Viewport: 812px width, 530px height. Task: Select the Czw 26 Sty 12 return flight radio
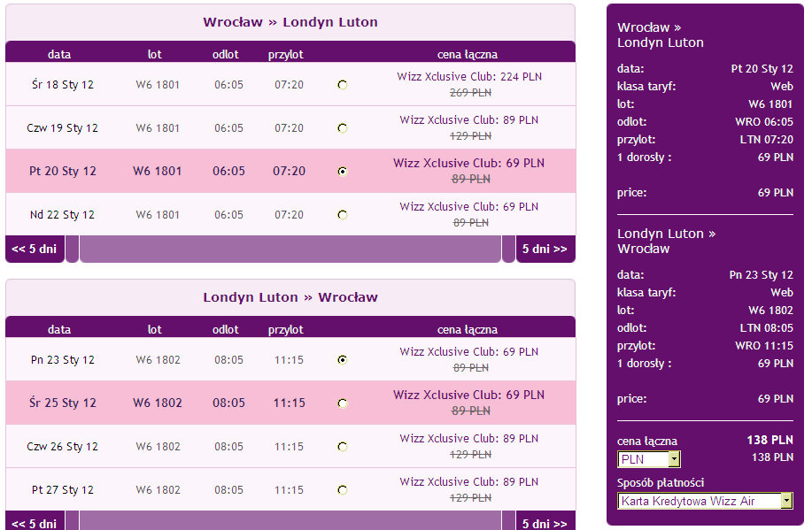(x=343, y=447)
